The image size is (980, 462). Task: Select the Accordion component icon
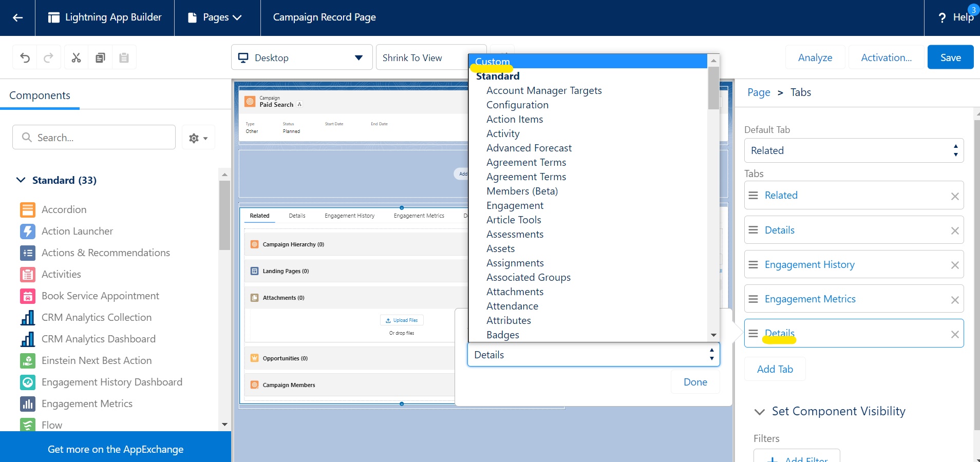coord(28,209)
